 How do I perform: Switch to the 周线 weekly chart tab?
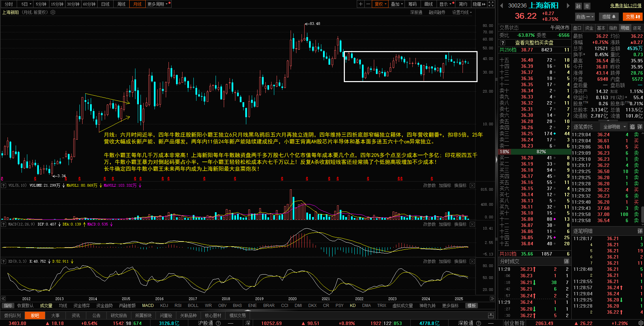coord(121,4)
